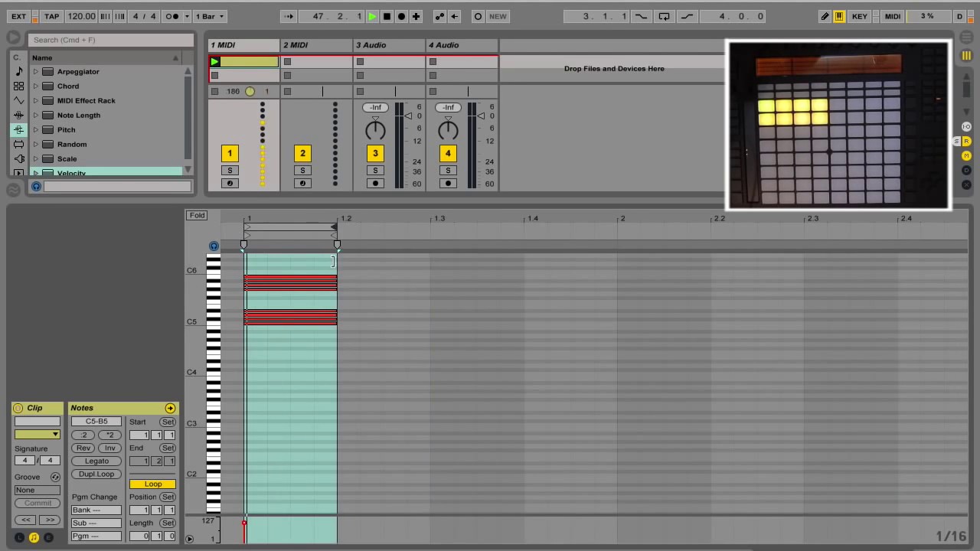This screenshot has height=551, width=980.
Task: Open the 1 Bar quantization menu
Action: [211, 16]
